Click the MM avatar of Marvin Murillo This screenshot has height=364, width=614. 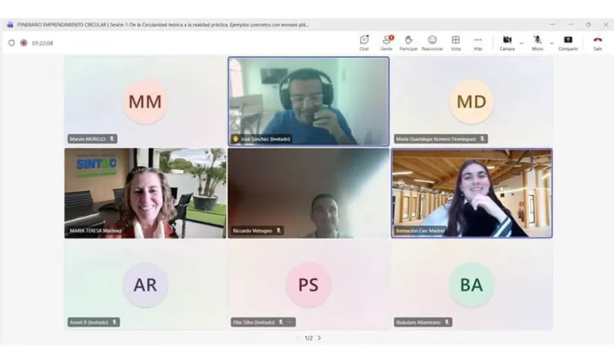tap(145, 102)
